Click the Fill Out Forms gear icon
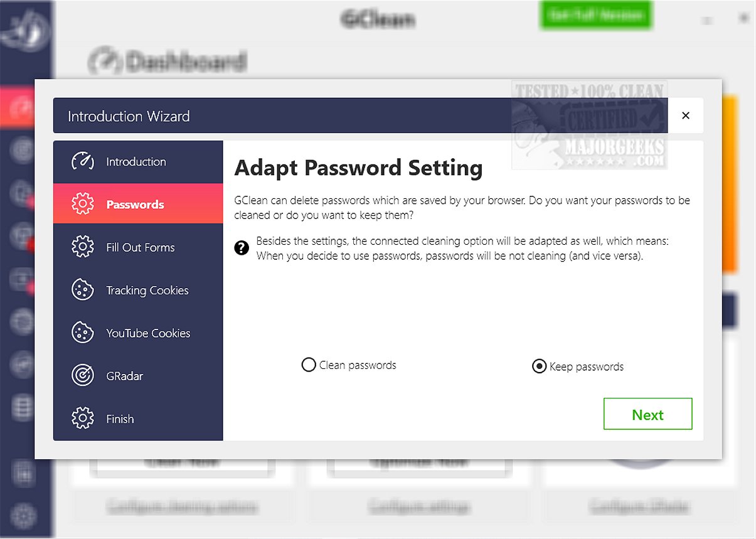756x539 pixels. tap(83, 247)
